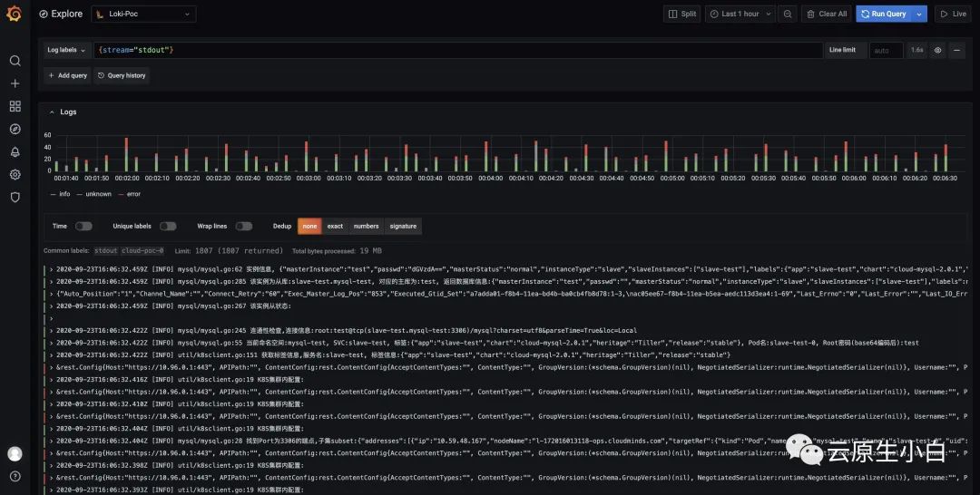
Task: Click the Add query button
Action: [x=67, y=75]
